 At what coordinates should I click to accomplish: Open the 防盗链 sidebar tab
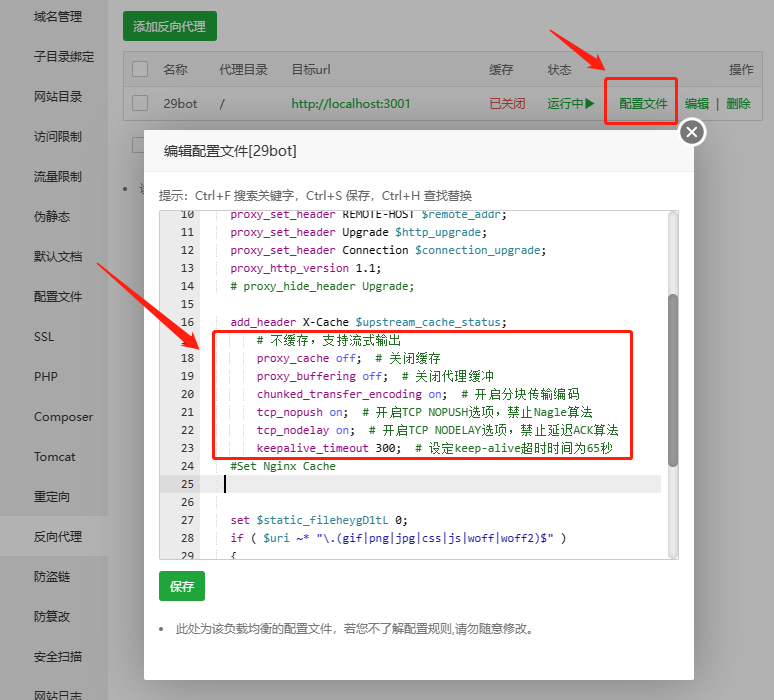pyautogui.click(x=52, y=577)
